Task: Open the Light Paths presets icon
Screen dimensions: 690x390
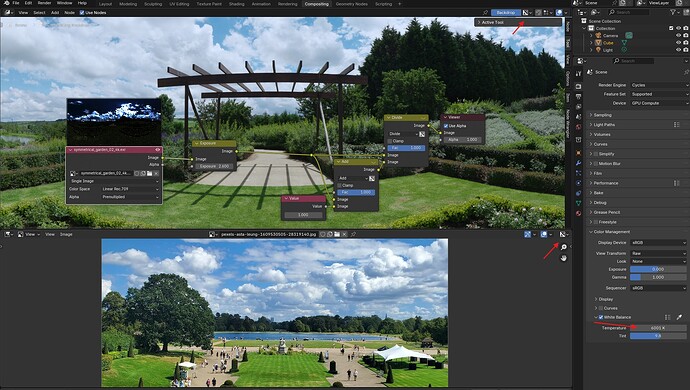Action: coord(676,125)
